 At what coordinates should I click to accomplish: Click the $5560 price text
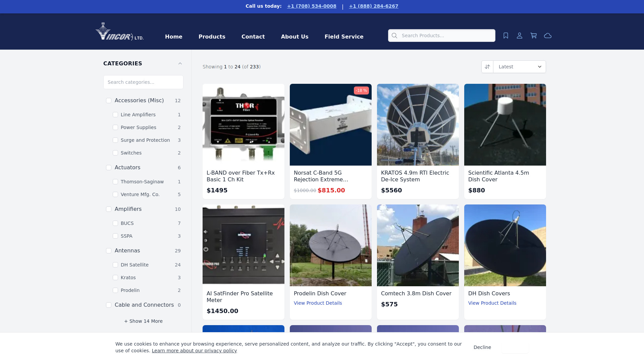pos(391,190)
